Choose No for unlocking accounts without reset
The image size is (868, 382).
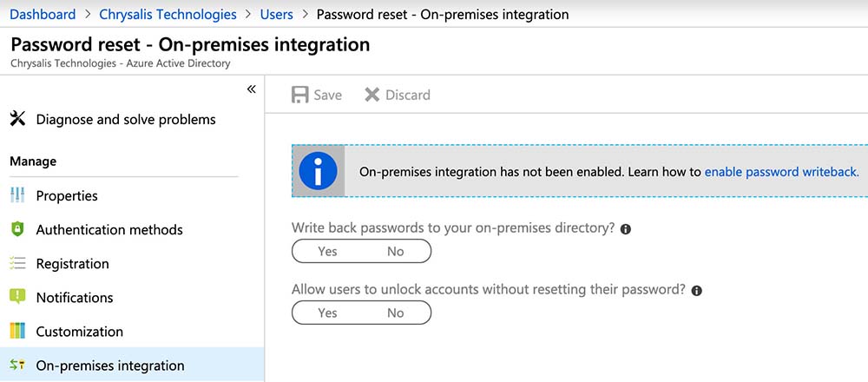(396, 313)
